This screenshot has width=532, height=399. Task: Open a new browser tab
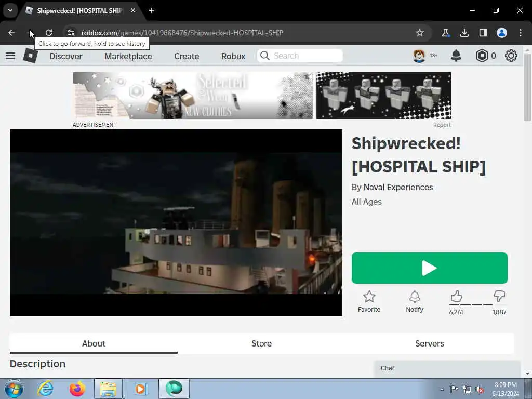pyautogui.click(x=152, y=10)
